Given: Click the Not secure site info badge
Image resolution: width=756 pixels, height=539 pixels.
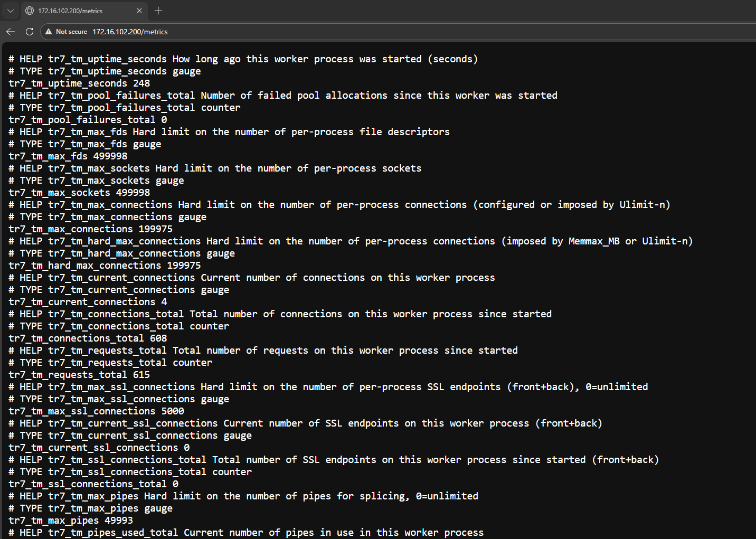Looking at the screenshot, I should 67,32.
